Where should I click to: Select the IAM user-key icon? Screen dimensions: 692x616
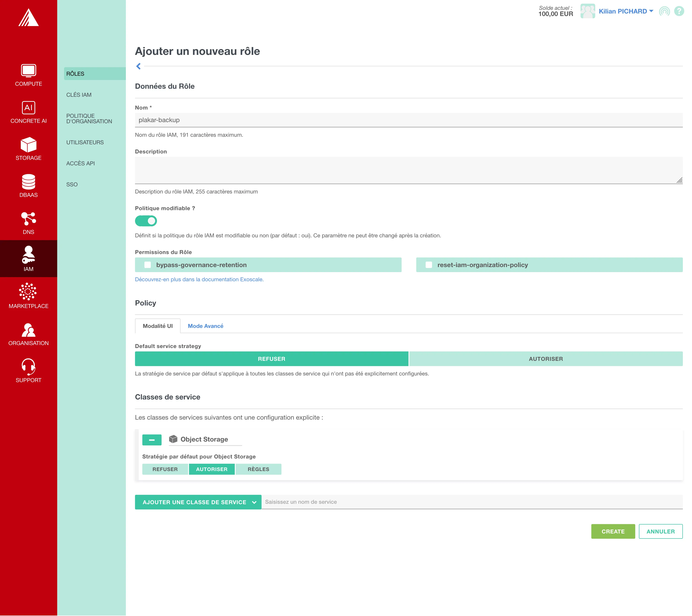click(28, 255)
